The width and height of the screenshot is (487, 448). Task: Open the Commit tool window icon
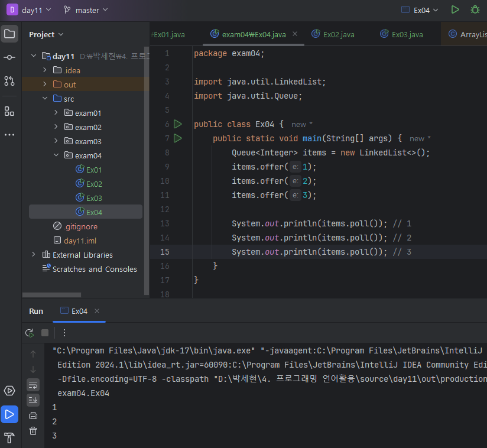tap(9, 57)
